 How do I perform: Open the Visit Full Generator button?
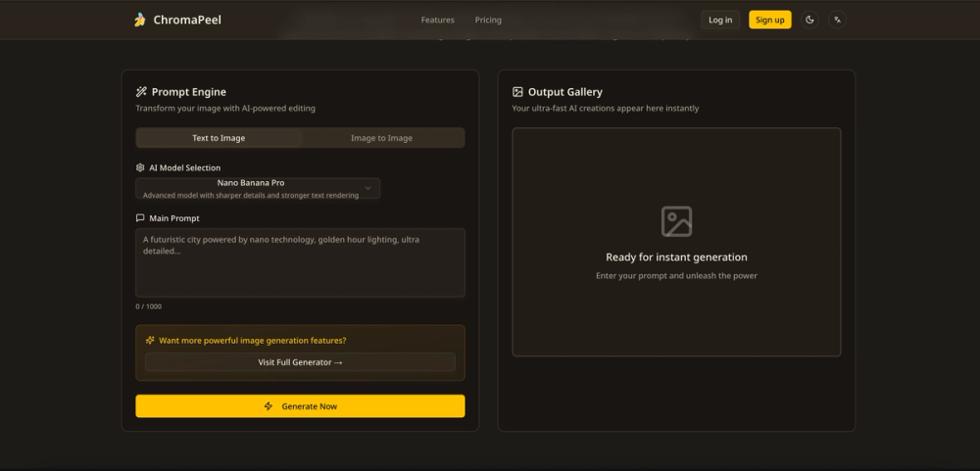[300, 362]
